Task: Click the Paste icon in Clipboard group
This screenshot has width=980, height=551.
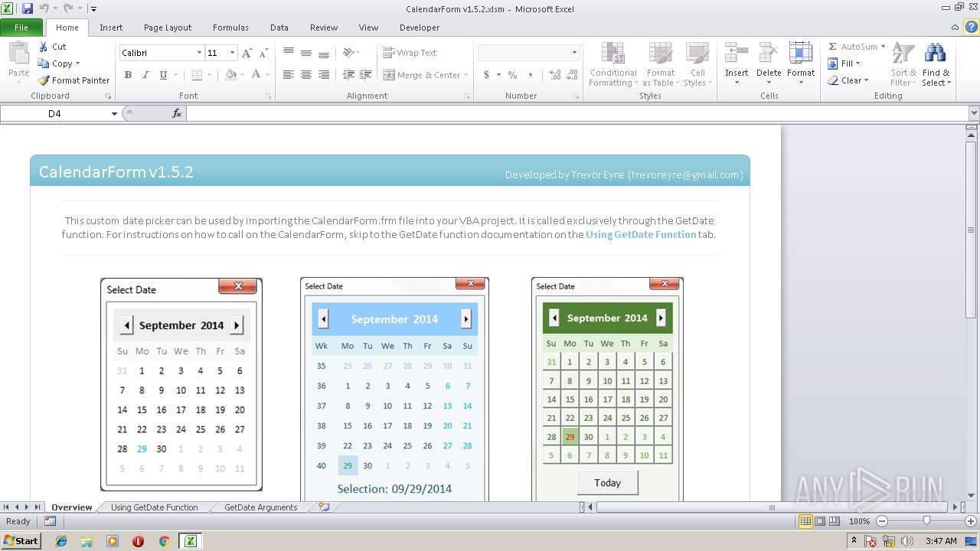Action: pyautogui.click(x=18, y=55)
